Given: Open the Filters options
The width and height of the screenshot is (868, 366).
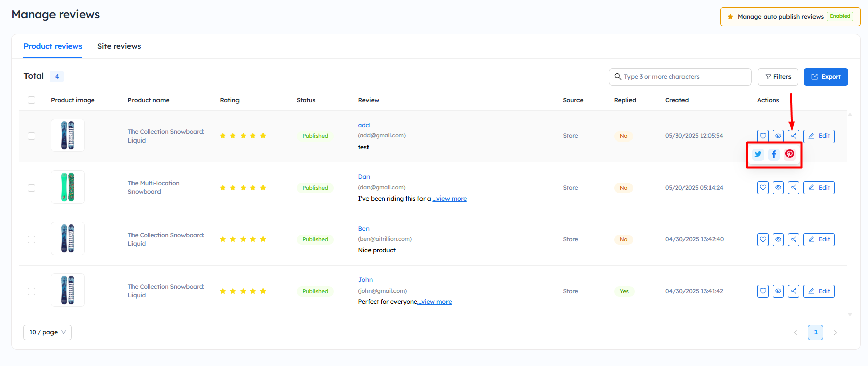Looking at the screenshot, I should point(778,77).
